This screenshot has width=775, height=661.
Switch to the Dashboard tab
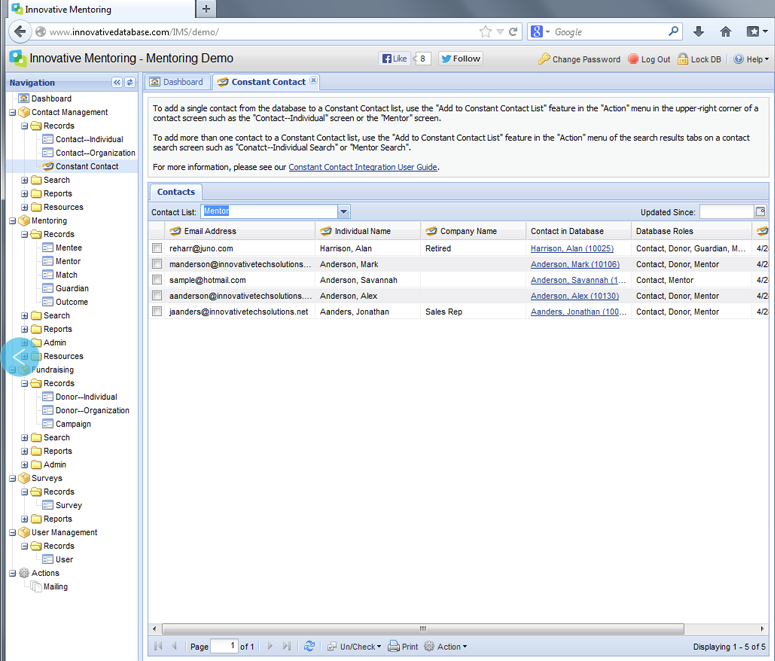pyautogui.click(x=177, y=82)
